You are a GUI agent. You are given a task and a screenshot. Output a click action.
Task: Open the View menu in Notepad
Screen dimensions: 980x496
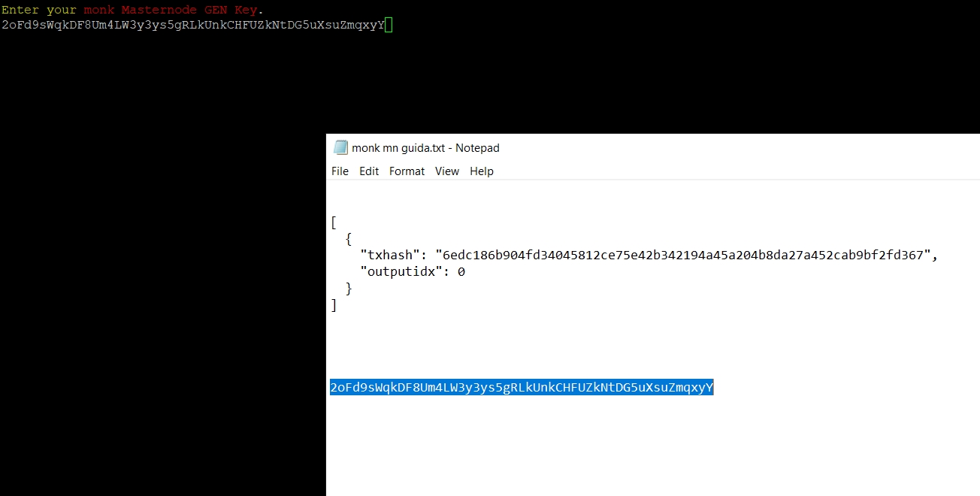(446, 171)
